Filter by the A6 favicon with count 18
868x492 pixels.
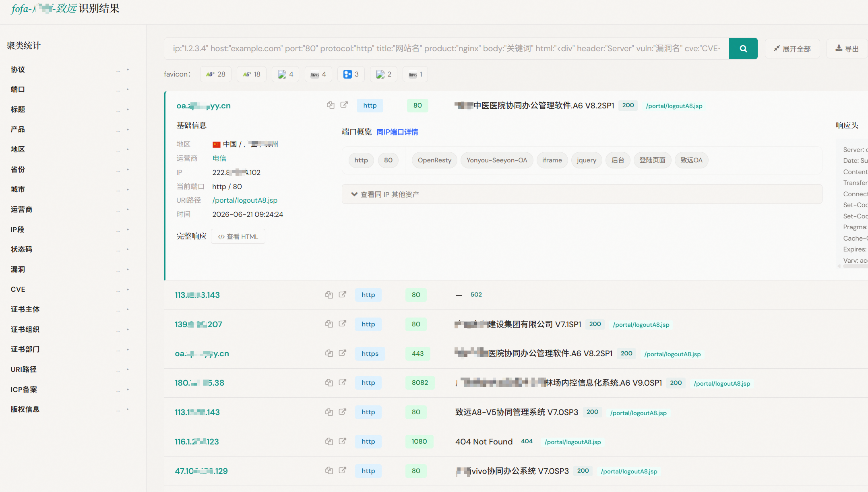pos(252,74)
